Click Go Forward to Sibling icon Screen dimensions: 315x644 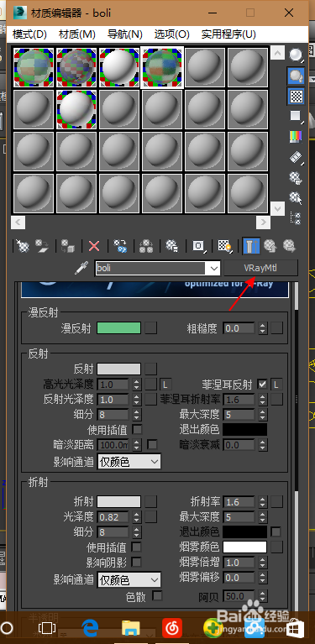click(290, 246)
